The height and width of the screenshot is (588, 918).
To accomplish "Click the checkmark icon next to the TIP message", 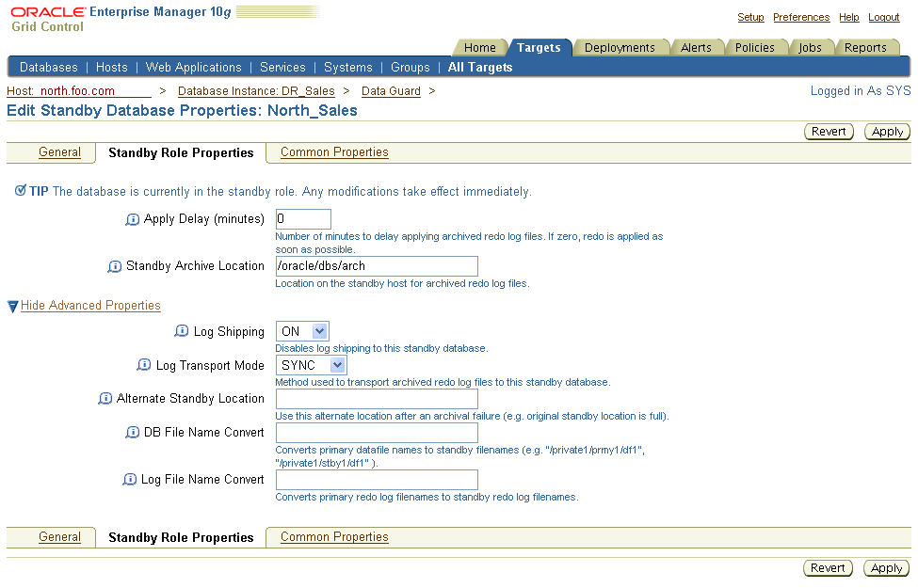I will (18, 190).
